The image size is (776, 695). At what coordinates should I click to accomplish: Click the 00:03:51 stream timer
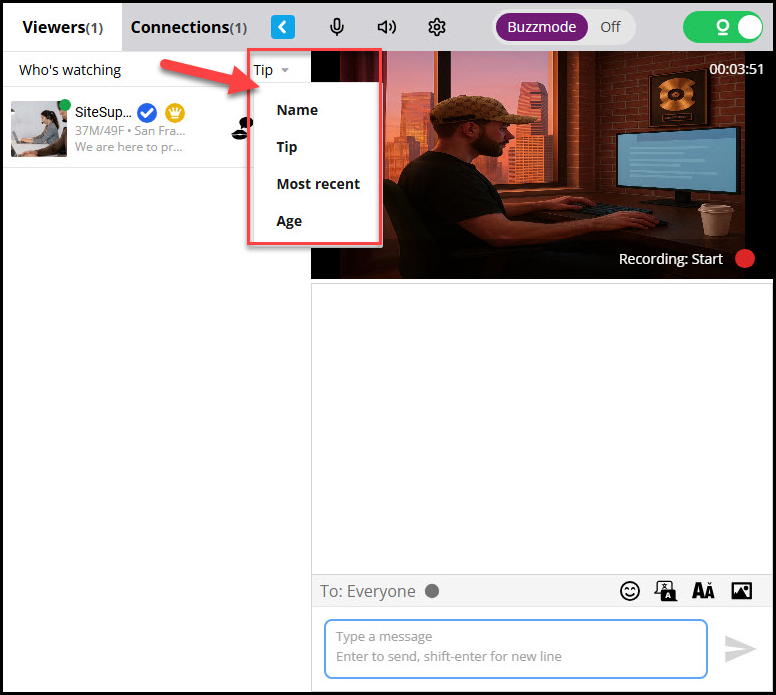(x=736, y=69)
